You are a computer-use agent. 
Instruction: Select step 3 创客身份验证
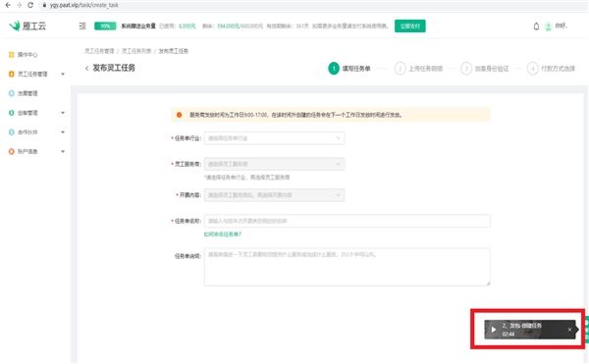[x=485, y=69]
